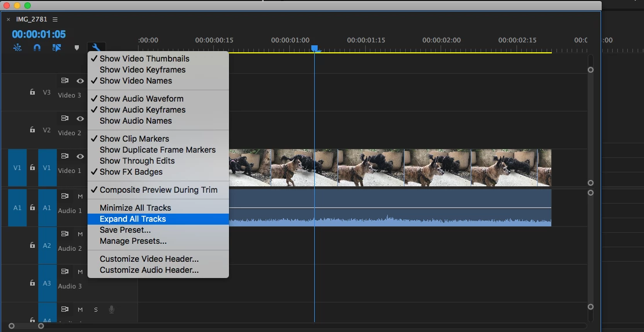The width and height of the screenshot is (644, 332).
Task: Lock the V2 track
Action: pyautogui.click(x=32, y=130)
